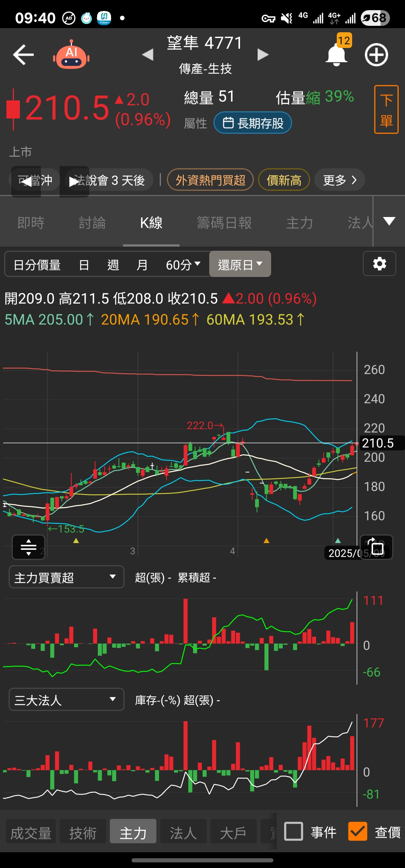
Task: Tap orange event triangle marker after month 4
Action: tap(267, 540)
